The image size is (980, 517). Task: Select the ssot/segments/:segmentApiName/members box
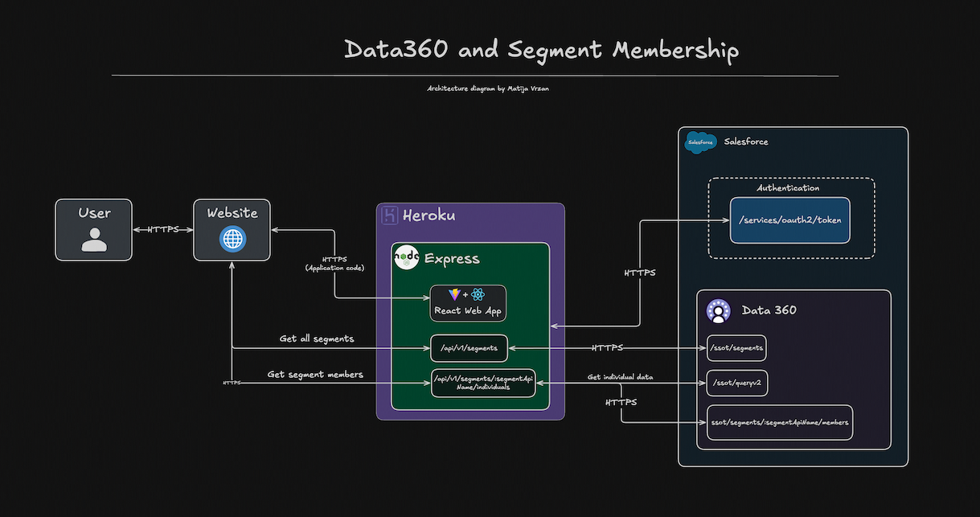[x=780, y=422]
